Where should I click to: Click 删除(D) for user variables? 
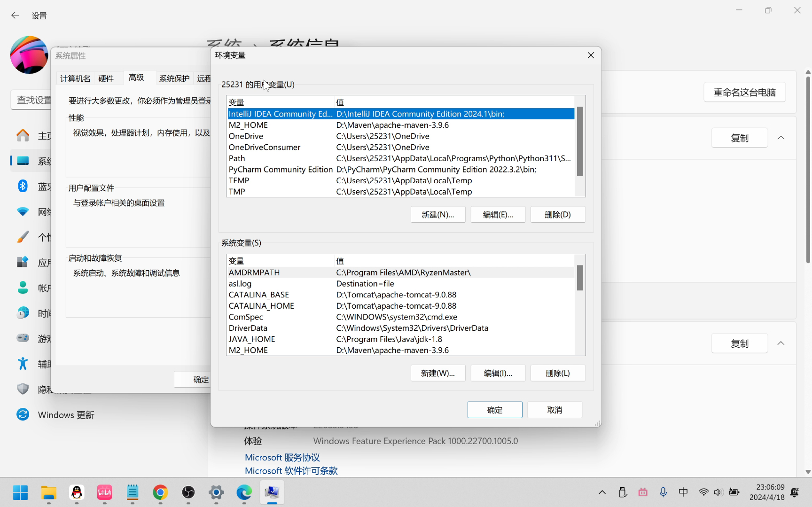click(x=558, y=215)
